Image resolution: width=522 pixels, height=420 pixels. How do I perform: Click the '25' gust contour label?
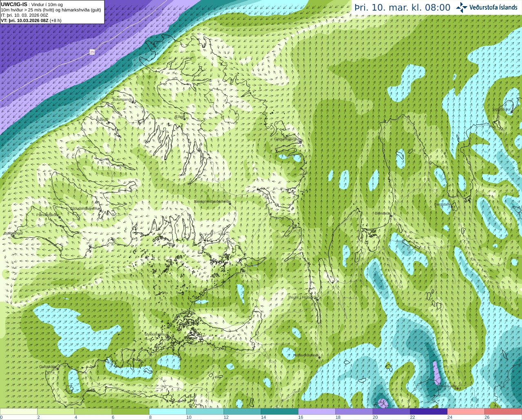click(x=92, y=52)
